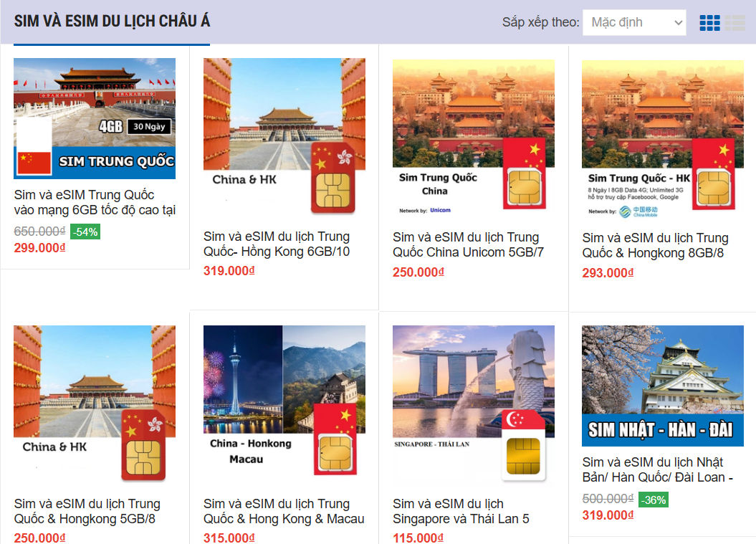Click the -54% discount badge

[85, 232]
